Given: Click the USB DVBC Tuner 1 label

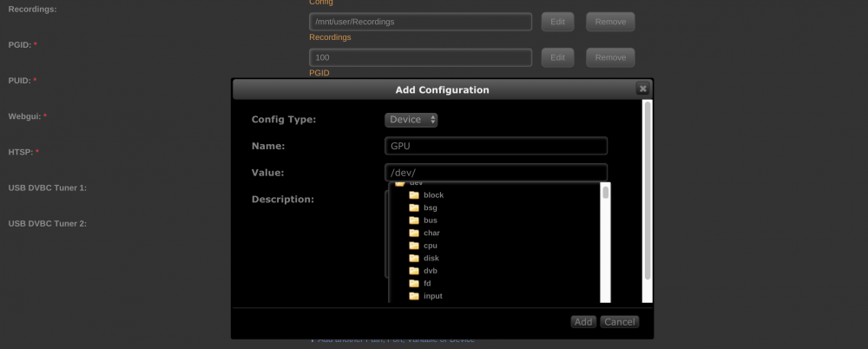Looking at the screenshot, I should tap(48, 188).
